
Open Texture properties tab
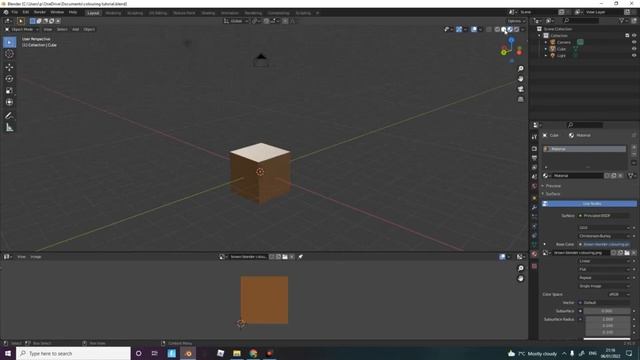point(534,266)
